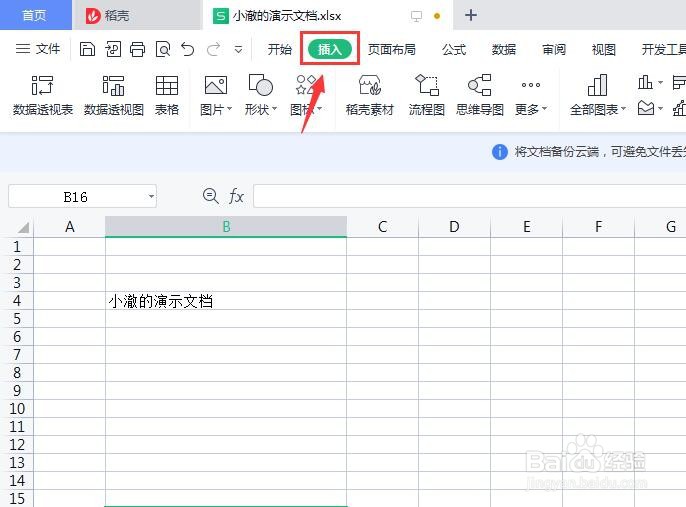Select column A header
Image resolution: width=686 pixels, height=507 pixels.
(70, 227)
